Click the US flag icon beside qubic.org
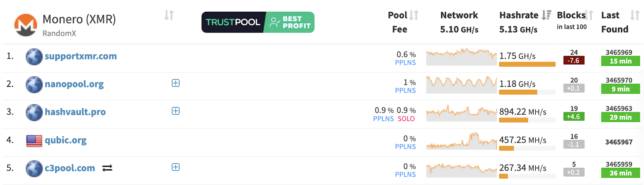644x185 pixels. [34, 141]
